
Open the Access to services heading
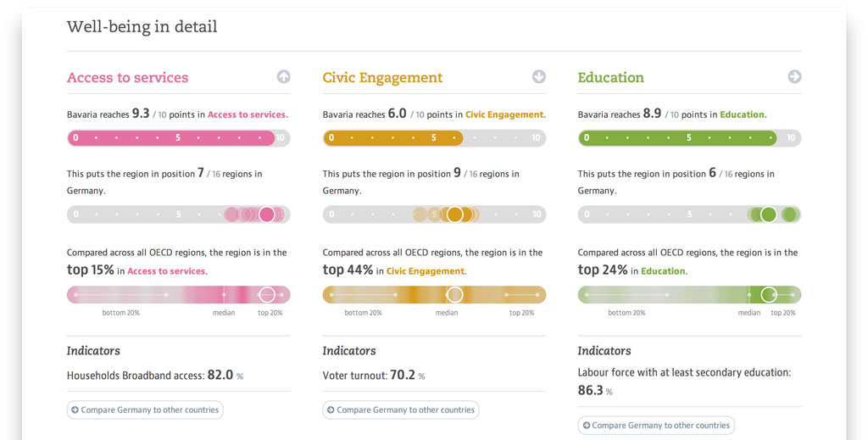(x=127, y=78)
